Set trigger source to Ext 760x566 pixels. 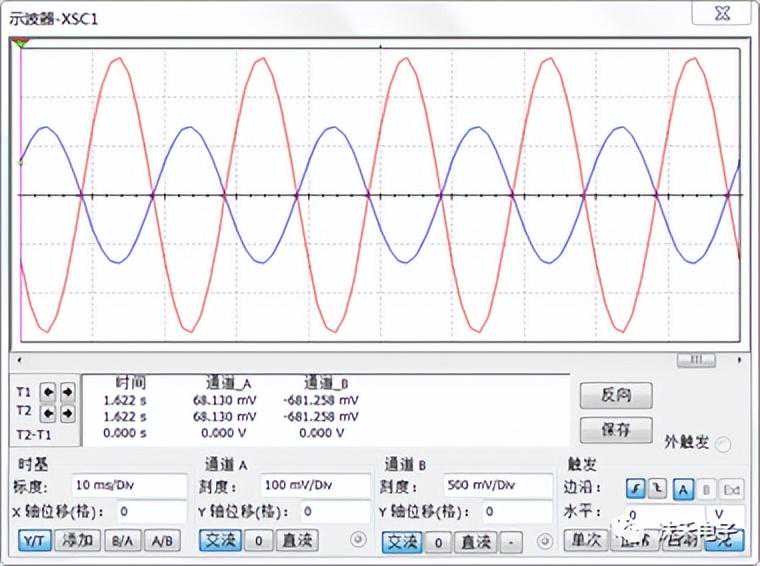(732, 488)
